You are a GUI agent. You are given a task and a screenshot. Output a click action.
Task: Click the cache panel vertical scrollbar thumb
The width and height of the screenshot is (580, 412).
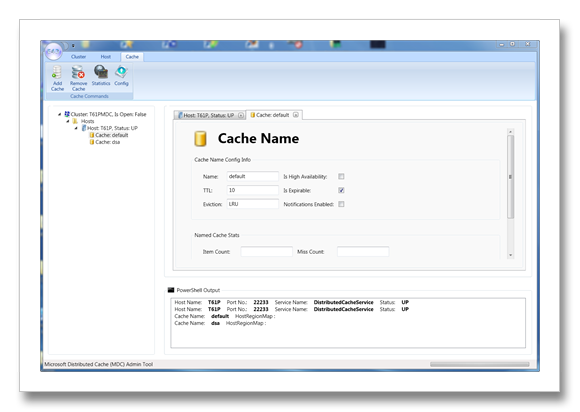pyautogui.click(x=510, y=177)
